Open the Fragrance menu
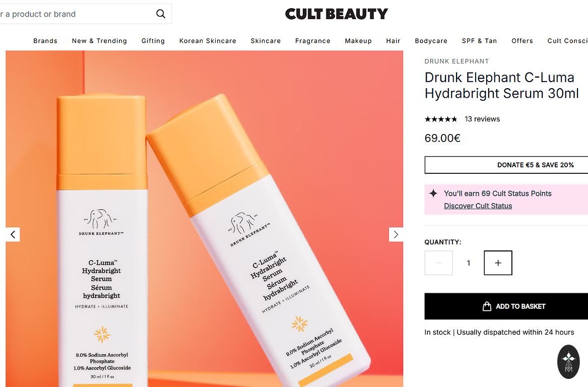This screenshot has height=387, width=588. point(313,41)
